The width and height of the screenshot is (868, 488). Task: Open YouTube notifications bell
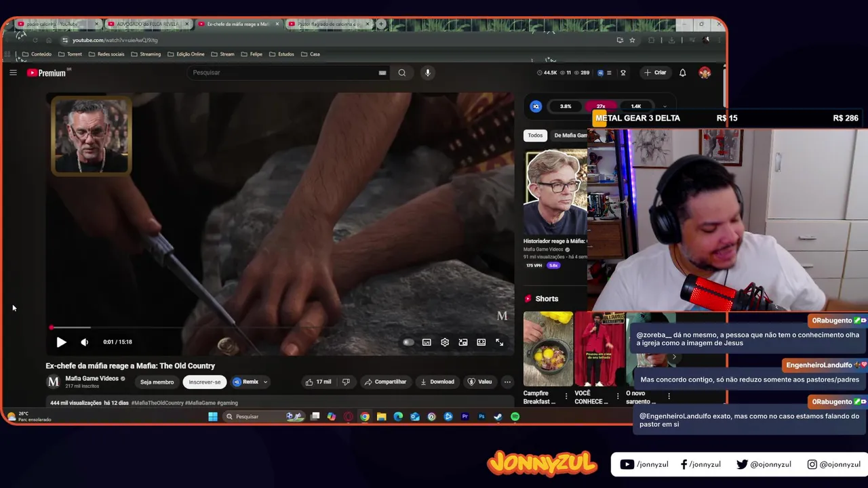683,73
